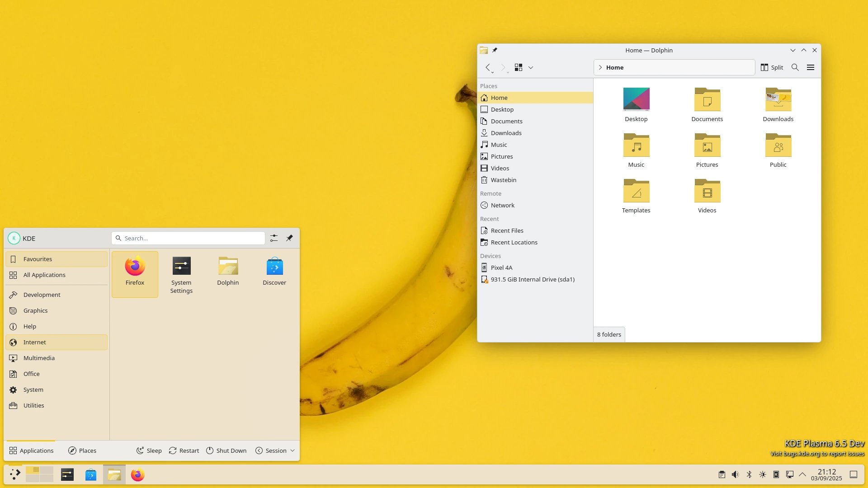Pin the Dolphin window with the pin icon
Screen dimensions: 868x488
click(495, 50)
